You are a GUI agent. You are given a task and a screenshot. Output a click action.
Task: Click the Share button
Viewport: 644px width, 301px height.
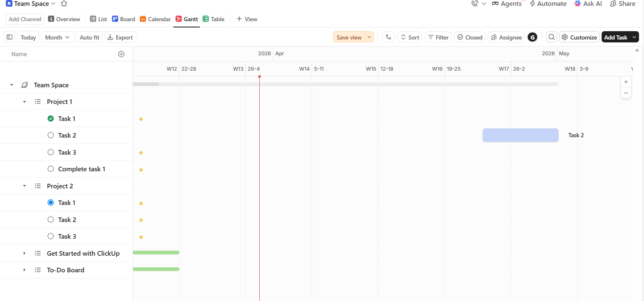(x=622, y=4)
